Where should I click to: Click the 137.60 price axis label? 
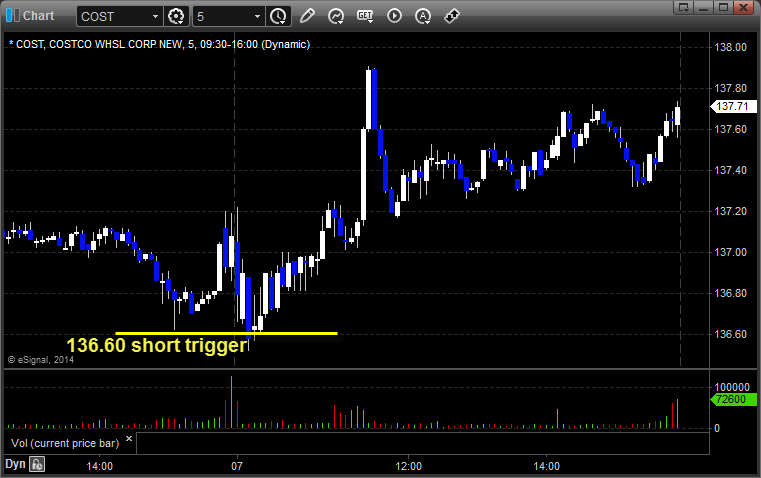[730, 129]
